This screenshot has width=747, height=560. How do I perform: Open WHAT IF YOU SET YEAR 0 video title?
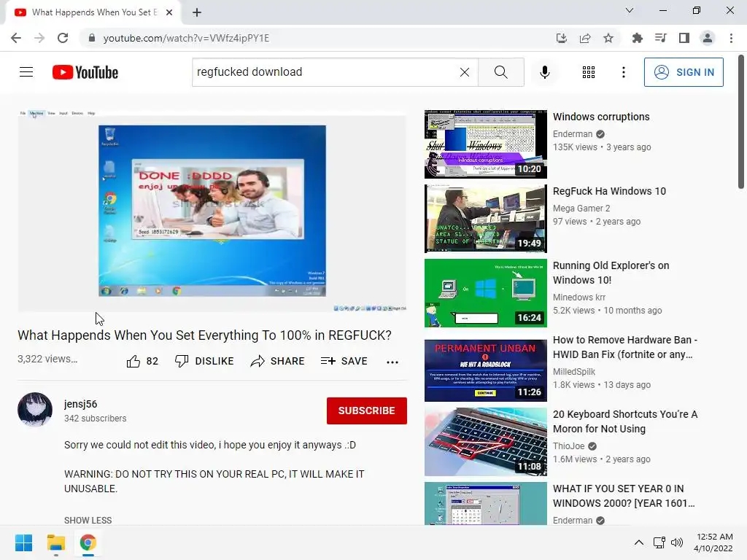click(x=624, y=496)
